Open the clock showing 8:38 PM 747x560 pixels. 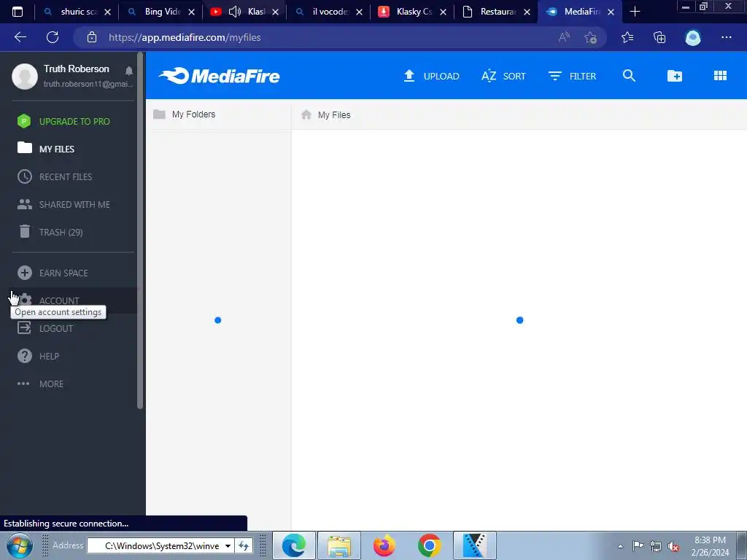[710, 545]
